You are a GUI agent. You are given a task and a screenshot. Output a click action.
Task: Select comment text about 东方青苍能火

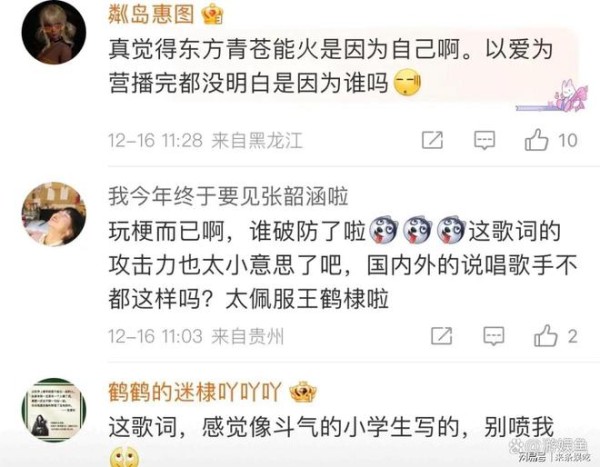point(331,66)
